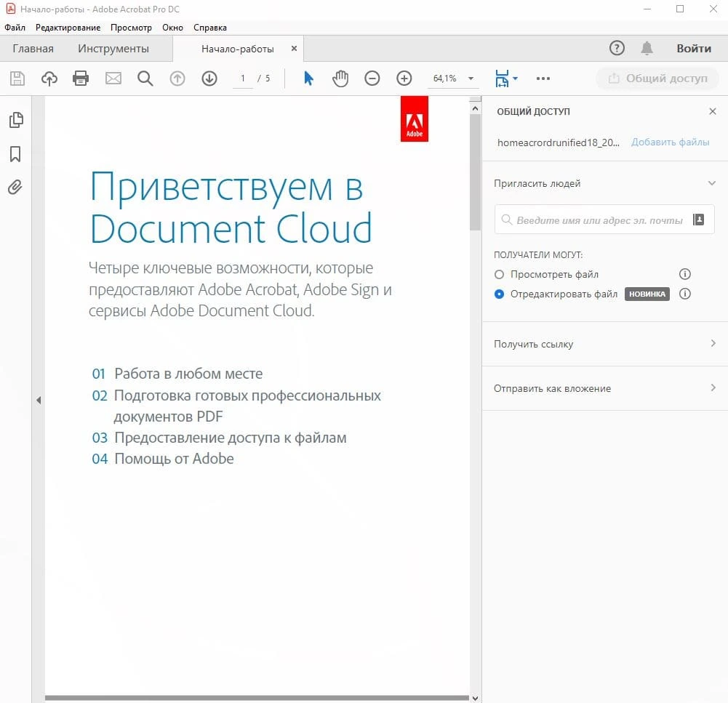Go to previous page arrow
The image size is (728, 703).
[177, 79]
